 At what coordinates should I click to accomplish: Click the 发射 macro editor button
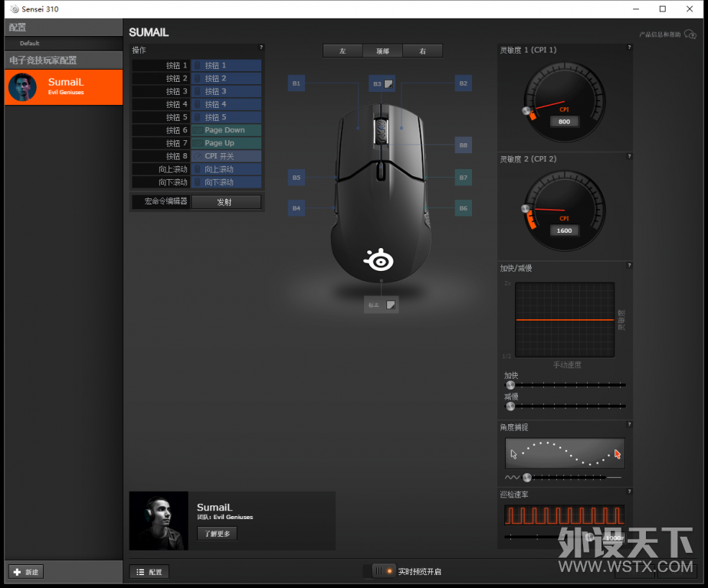point(226,201)
